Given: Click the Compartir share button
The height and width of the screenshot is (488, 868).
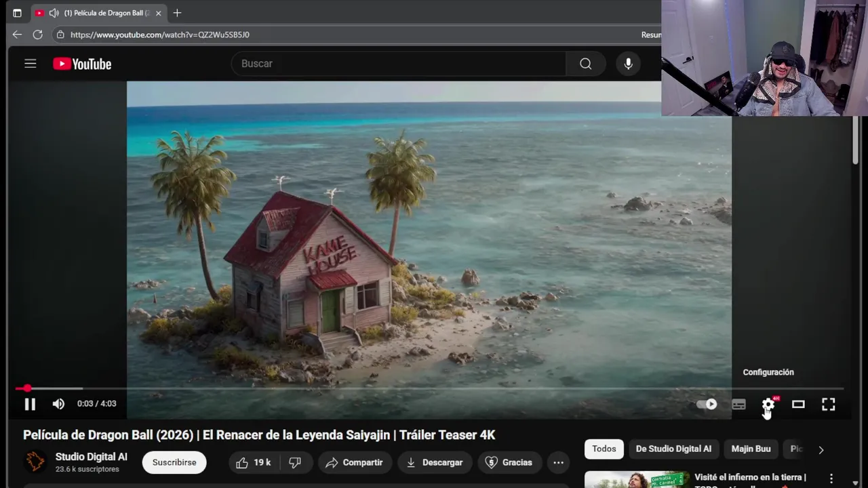Looking at the screenshot, I should [355, 463].
